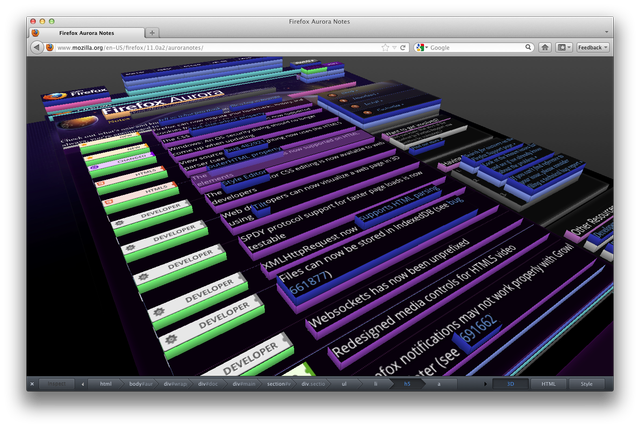
Task: Click the Firefox site identity icon in URL bar
Action: [50, 47]
